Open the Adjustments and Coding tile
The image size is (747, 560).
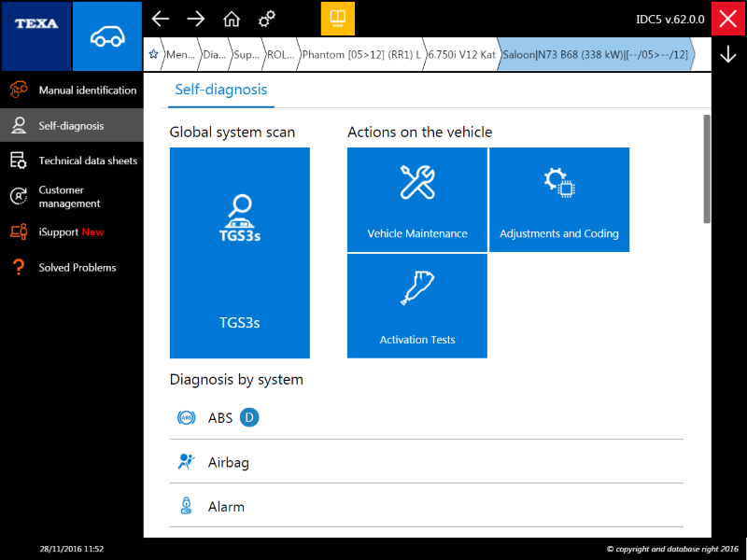coord(559,200)
